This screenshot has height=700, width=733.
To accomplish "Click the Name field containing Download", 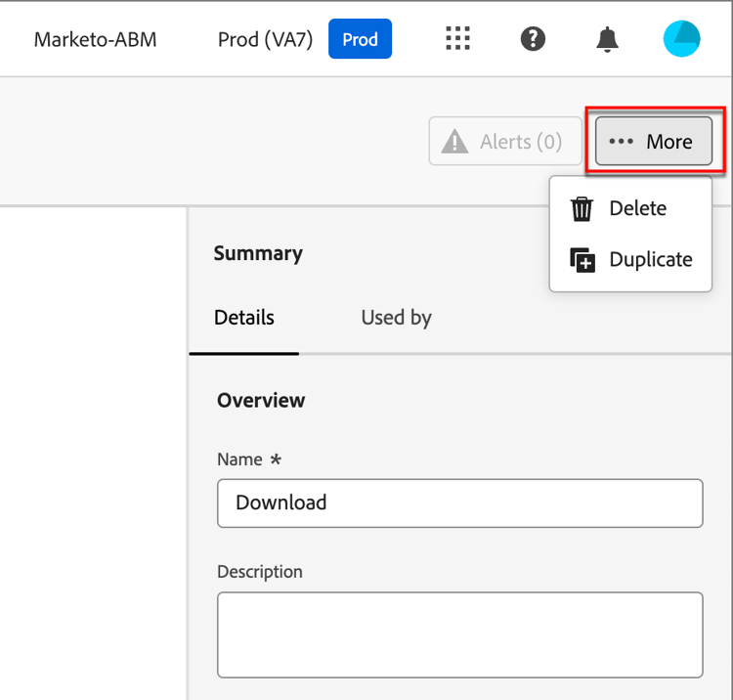I will pos(460,503).
